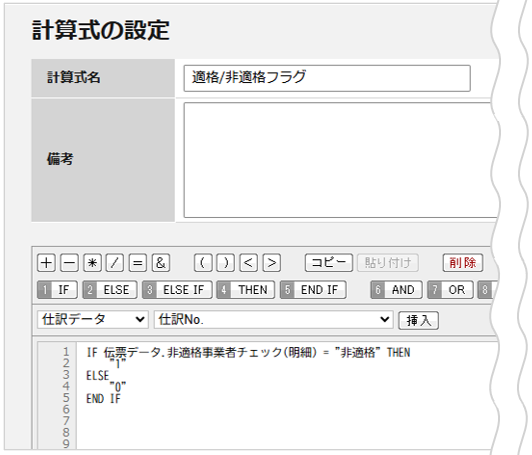Insert the AND keyword

[396, 290]
